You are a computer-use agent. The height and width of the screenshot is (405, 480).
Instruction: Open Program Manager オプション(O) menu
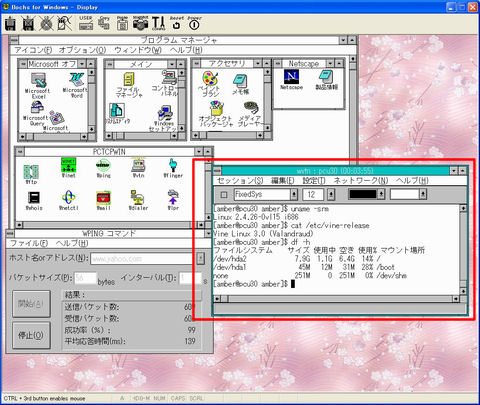coord(82,50)
